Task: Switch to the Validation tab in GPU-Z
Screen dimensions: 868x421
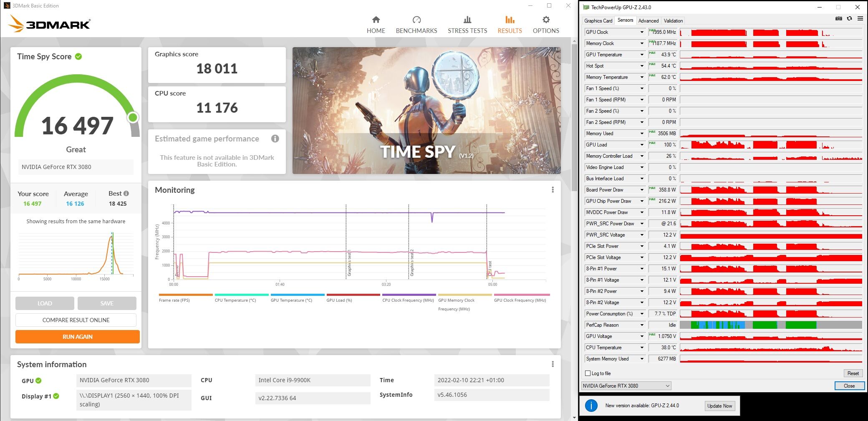Action: [x=673, y=21]
